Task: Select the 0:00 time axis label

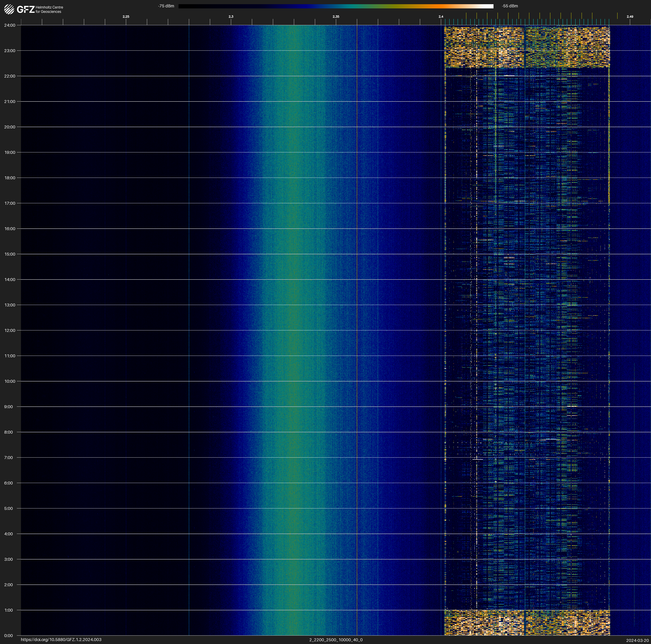Action: pyautogui.click(x=8, y=636)
